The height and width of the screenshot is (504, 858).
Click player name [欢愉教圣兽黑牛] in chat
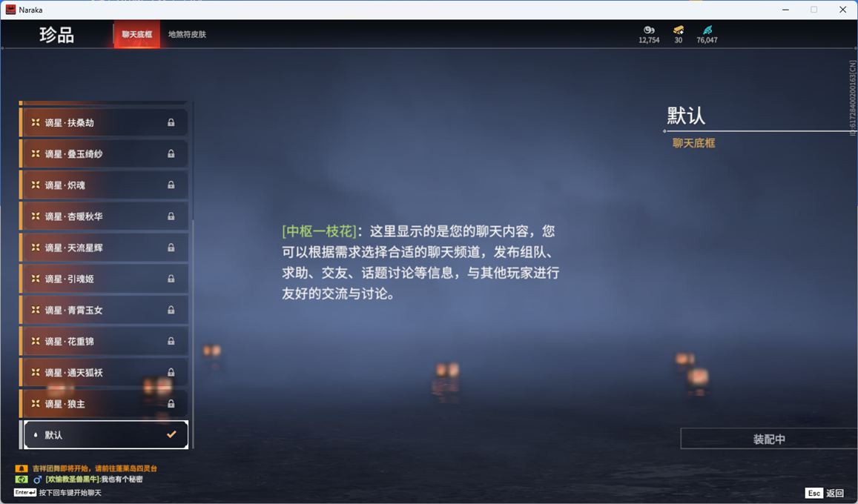point(73,480)
